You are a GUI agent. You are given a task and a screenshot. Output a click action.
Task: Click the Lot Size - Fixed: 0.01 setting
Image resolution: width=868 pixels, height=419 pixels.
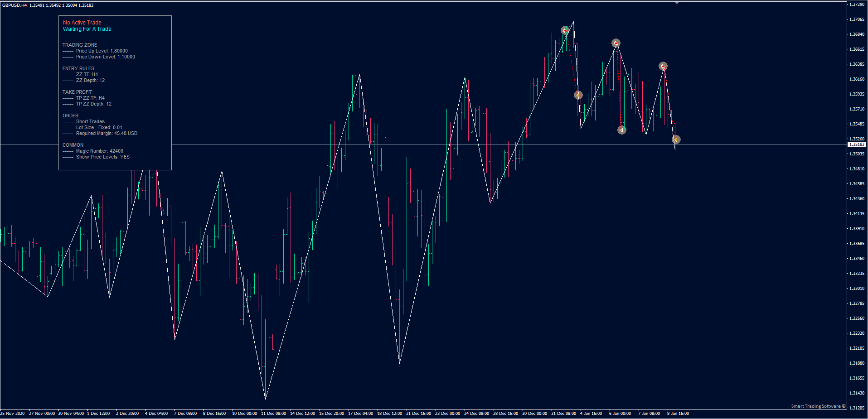point(99,127)
